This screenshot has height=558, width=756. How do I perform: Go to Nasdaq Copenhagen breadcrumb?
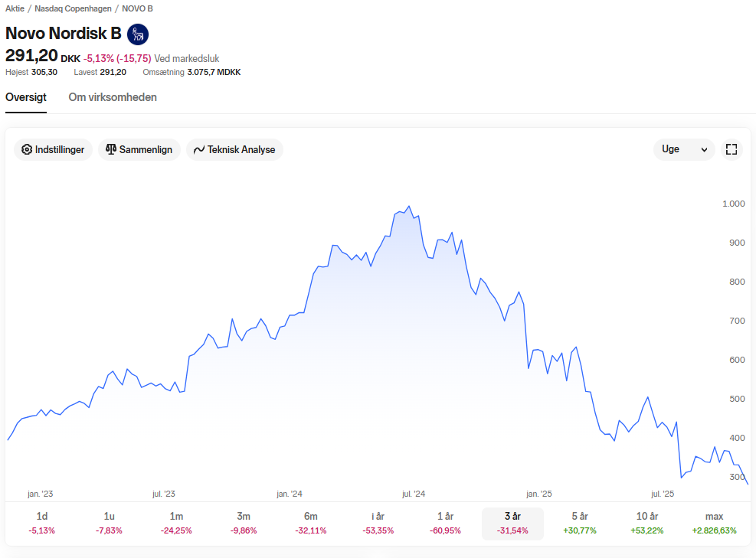[x=73, y=8]
